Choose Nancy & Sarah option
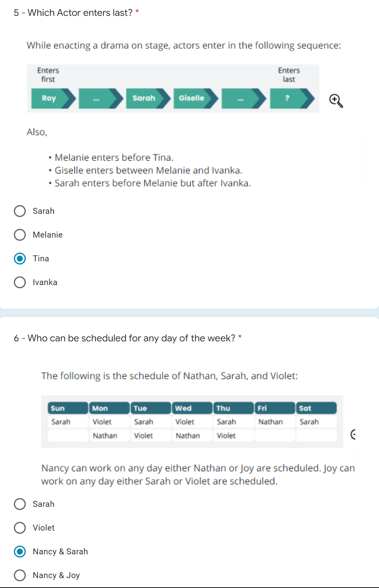The height and width of the screenshot is (588, 379). pos(20,552)
